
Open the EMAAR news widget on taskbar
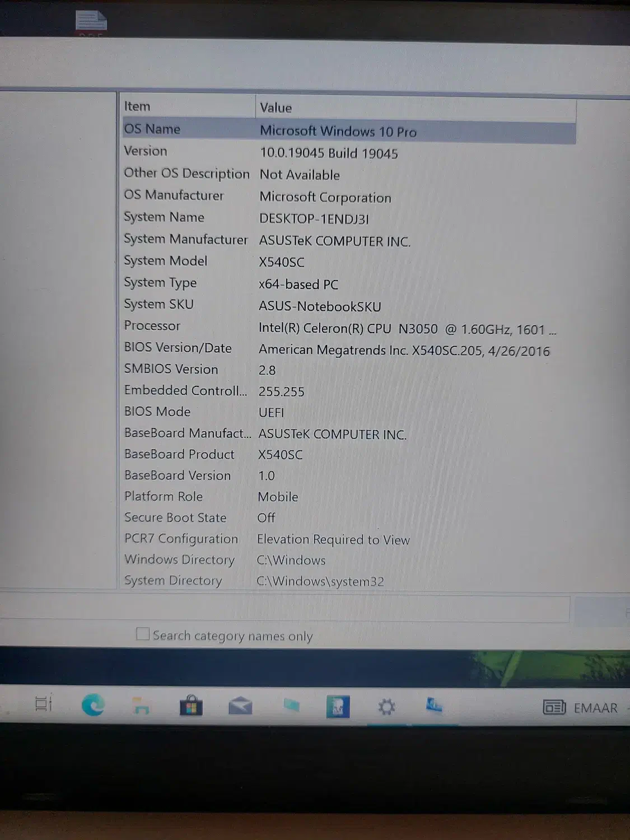click(580, 708)
